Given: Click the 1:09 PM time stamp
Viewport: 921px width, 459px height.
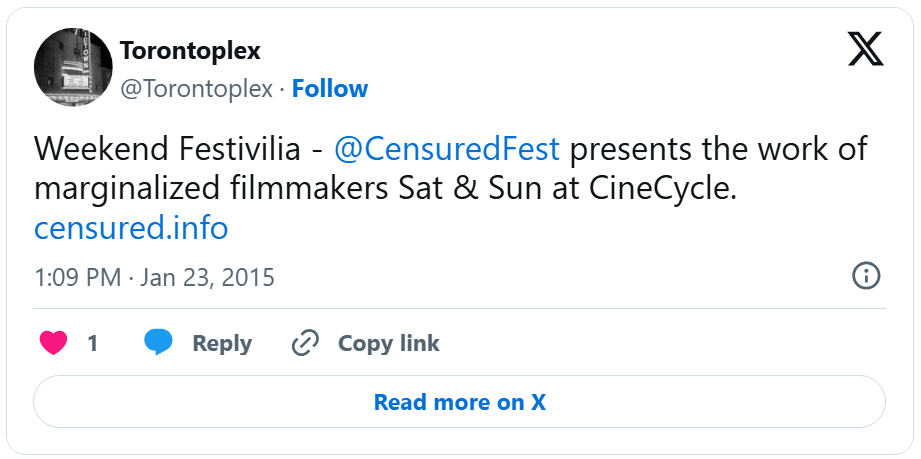Looking at the screenshot, I should (77, 277).
